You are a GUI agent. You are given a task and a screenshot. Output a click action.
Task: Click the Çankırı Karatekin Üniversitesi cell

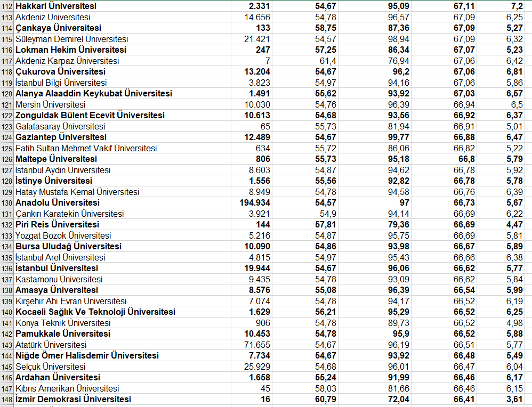tap(122, 214)
